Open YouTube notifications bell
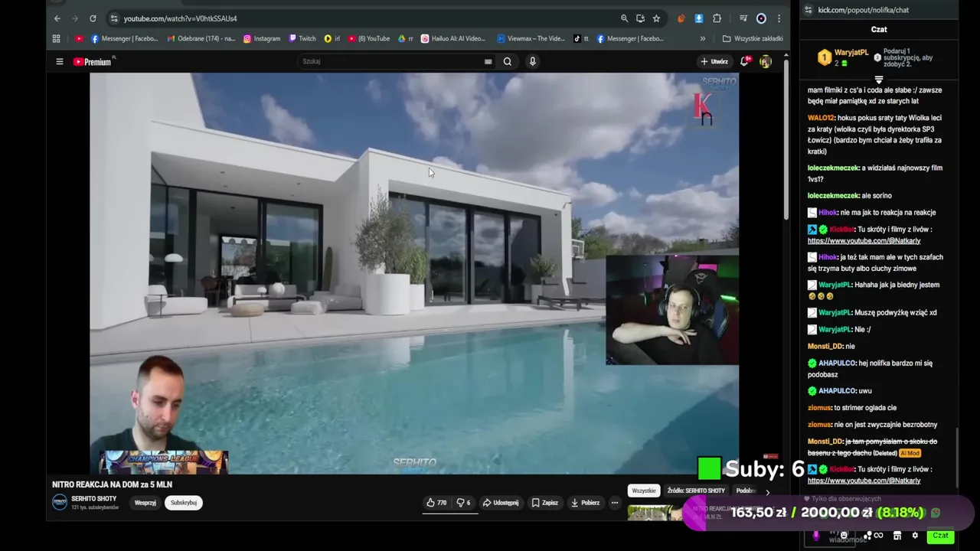Screen dimensions: 980x551 [744, 61]
